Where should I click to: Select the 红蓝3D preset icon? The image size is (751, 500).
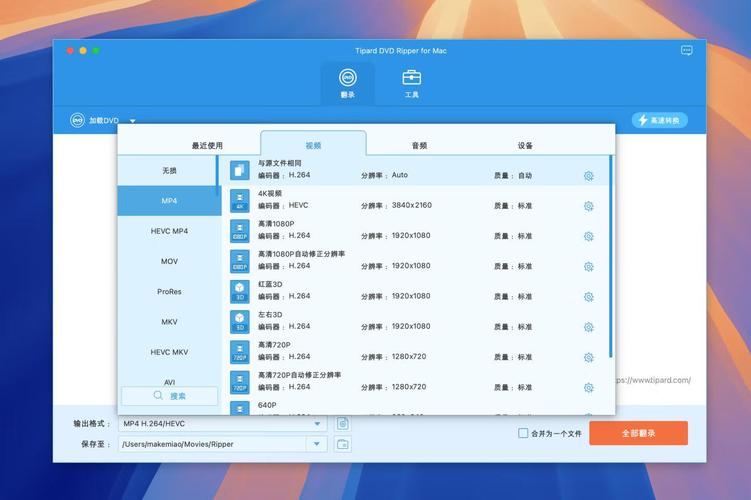coord(239,291)
